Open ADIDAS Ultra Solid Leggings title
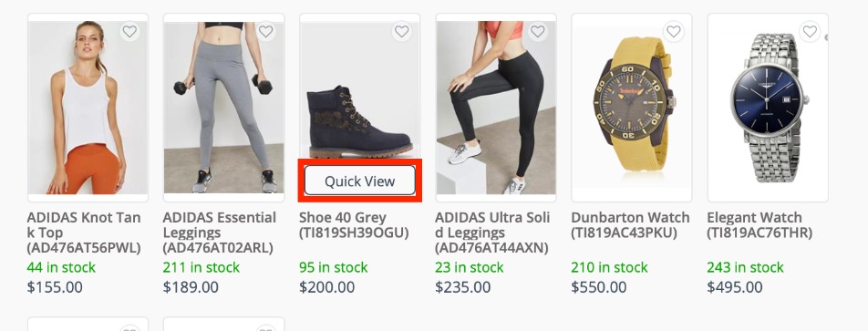Screen dimensions: 868x331 coord(492,233)
